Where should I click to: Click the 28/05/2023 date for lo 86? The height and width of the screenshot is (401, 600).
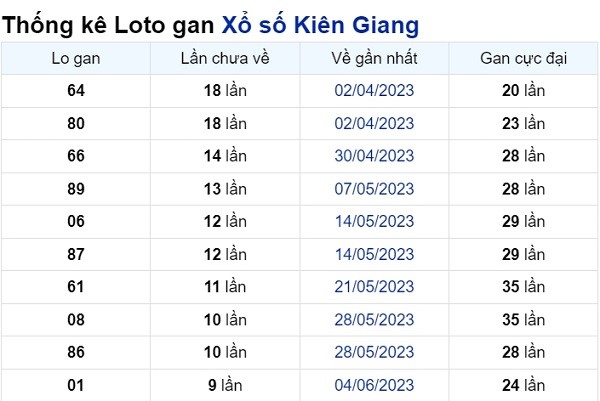(x=374, y=352)
